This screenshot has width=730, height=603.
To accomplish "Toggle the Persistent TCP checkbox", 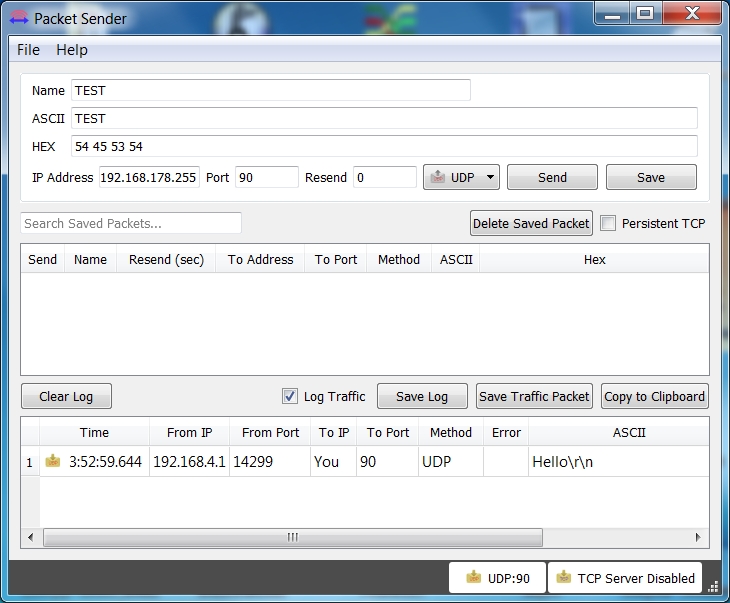I will point(608,223).
